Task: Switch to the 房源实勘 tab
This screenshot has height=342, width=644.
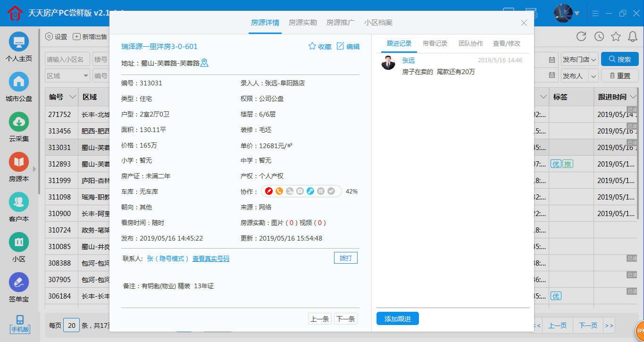Action: pyautogui.click(x=302, y=23)
